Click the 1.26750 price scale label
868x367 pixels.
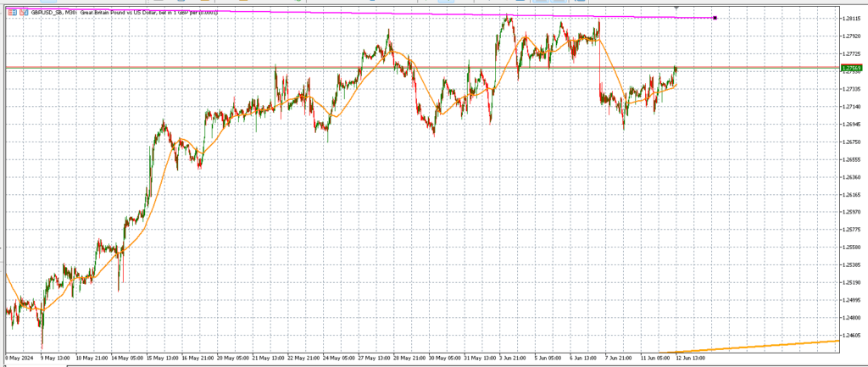tap(851, 142)
